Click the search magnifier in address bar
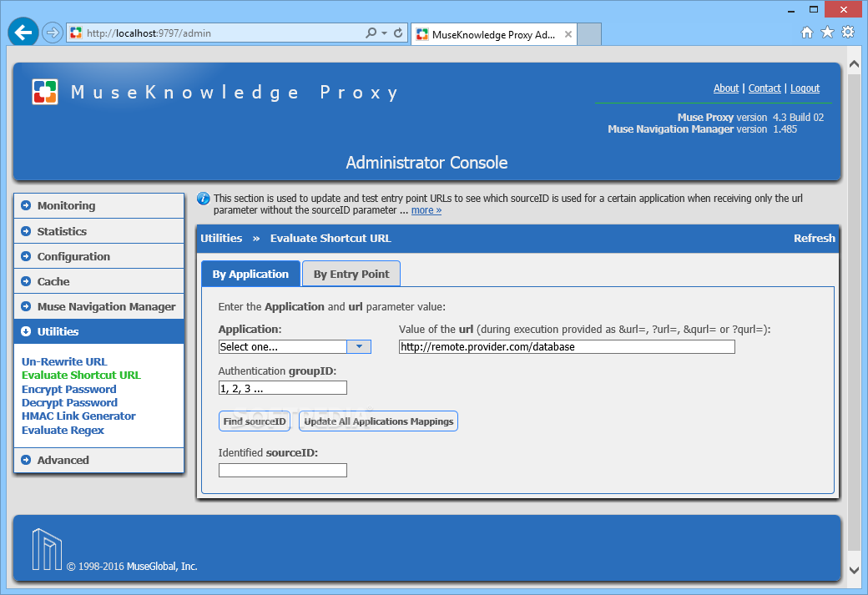 (371, 33)
